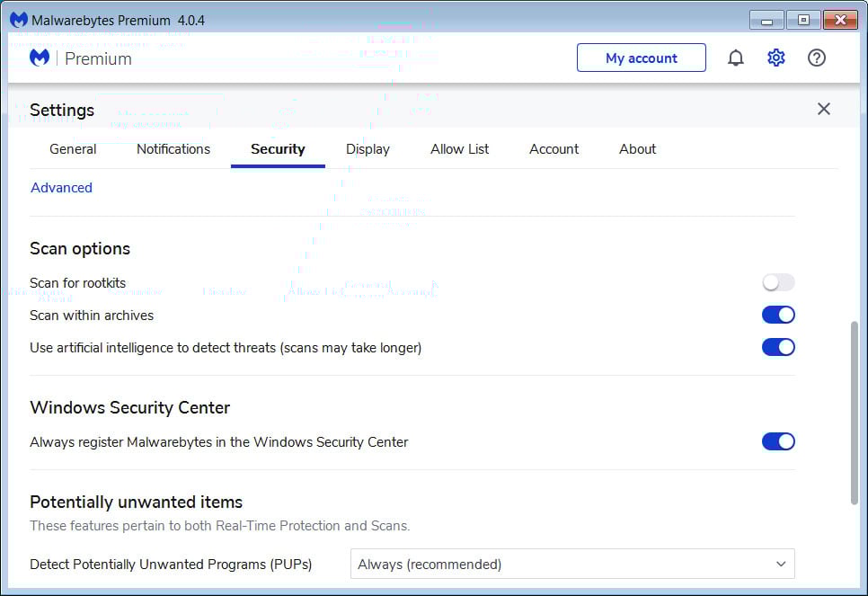This screenshot has height=596, width=868.
Task: Close the Malwarebytes window
Action: coord(840,21)
